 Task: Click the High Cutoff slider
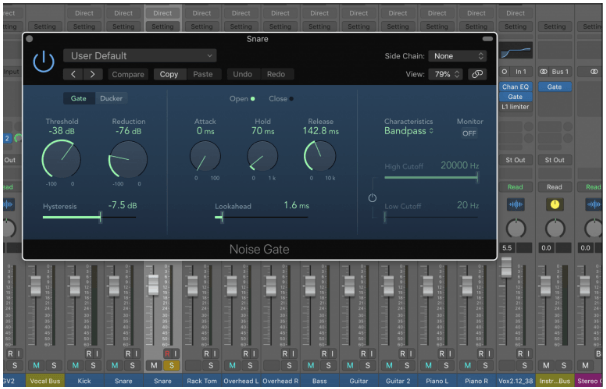(431, 177)
